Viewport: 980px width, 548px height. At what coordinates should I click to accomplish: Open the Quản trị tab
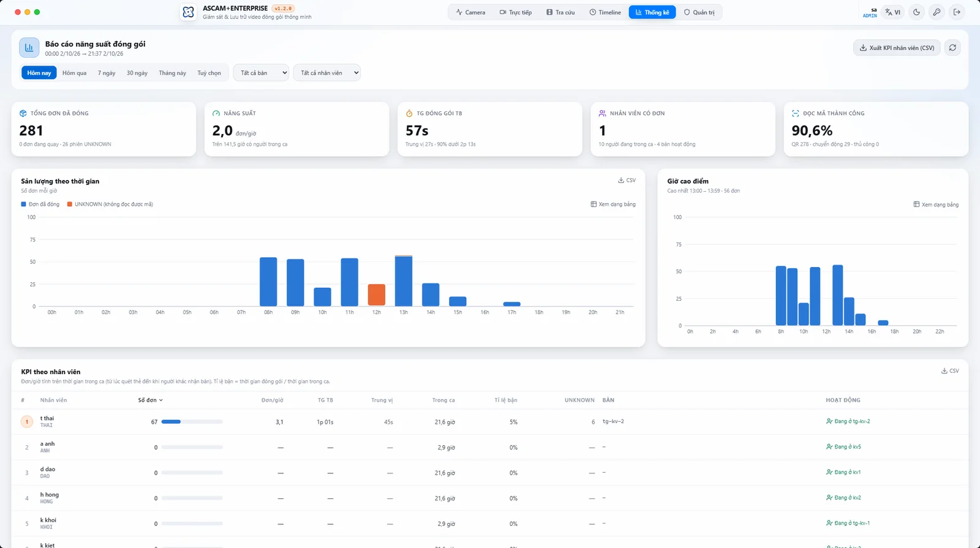[x=699, y=12]
